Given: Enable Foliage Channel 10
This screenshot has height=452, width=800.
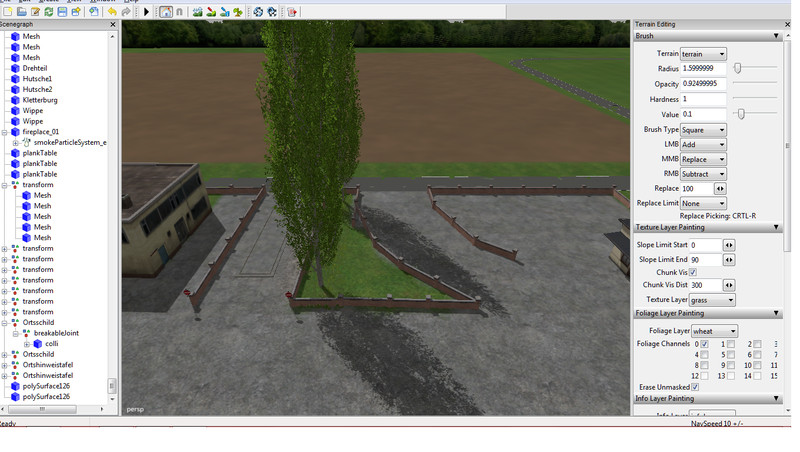Looking at the screenshot, I should [x=757, y=365].
